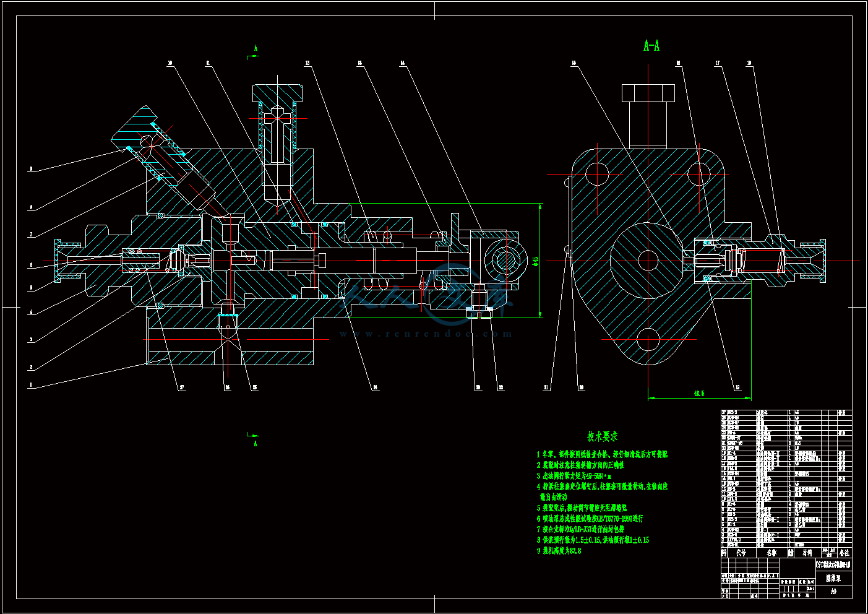Screen dimensions: 868x614
Task: Select requirement 2 "装配时注意柱塞斜槽方向的正确性"
Action: pos(580,465)
